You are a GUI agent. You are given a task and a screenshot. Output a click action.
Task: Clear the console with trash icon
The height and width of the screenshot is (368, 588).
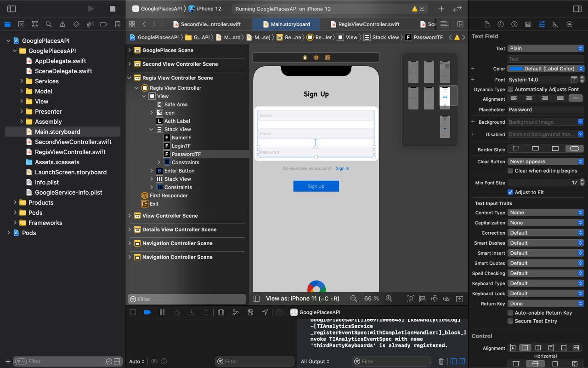(x=441, y=362)
